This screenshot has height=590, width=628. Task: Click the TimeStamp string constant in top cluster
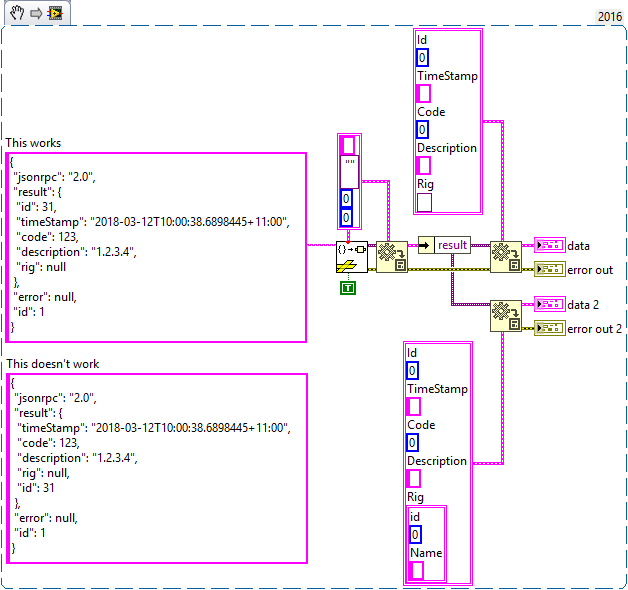[x=424, y=94]
